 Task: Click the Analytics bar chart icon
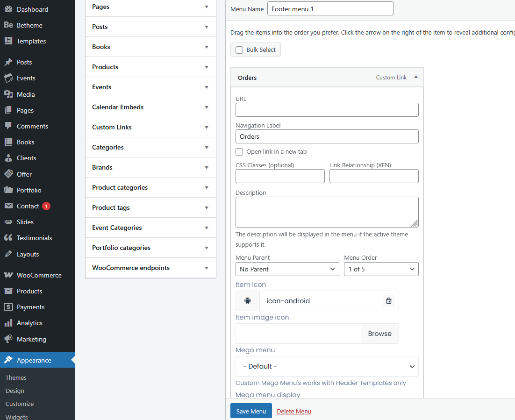click(8, 323)
